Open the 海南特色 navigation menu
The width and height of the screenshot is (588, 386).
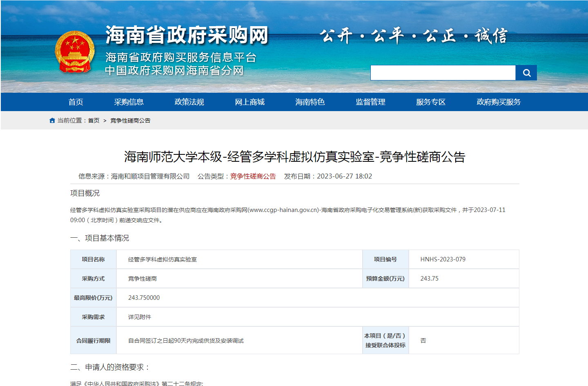click(x=310, y=102)
